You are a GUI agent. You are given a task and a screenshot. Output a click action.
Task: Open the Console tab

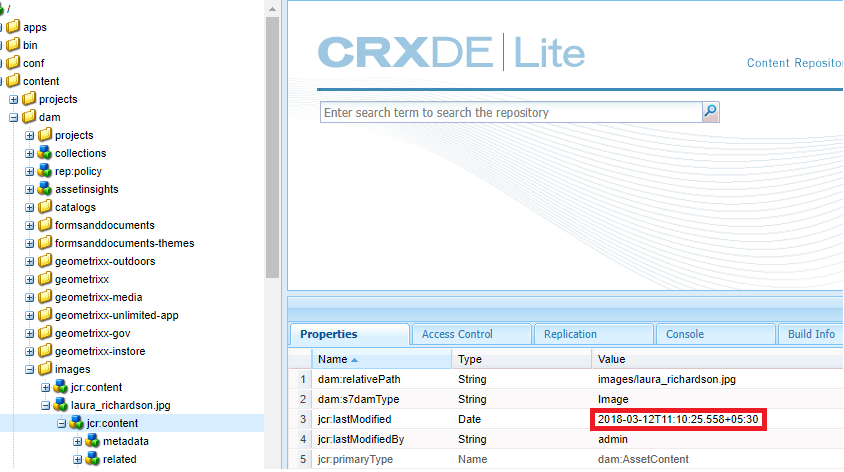[x=715, y=334]
